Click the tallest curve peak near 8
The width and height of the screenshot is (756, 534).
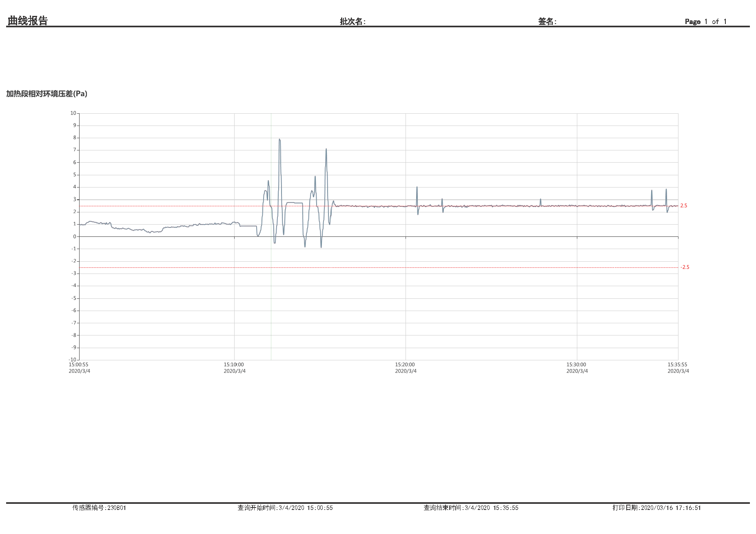279,140
